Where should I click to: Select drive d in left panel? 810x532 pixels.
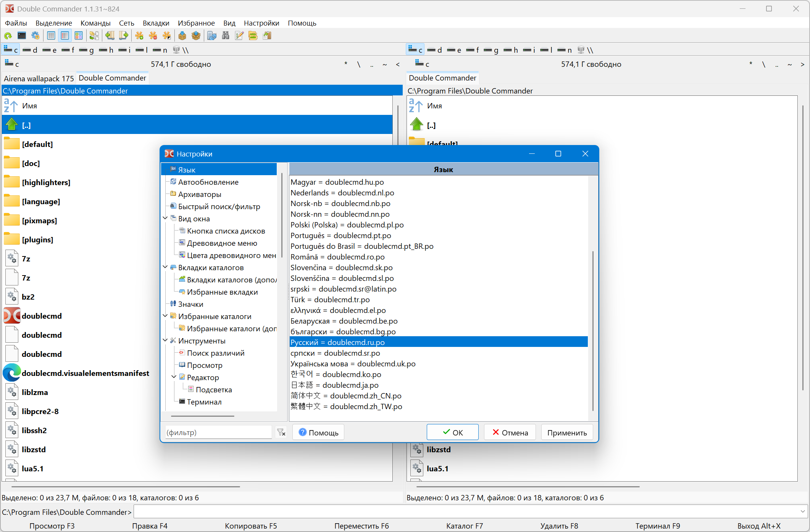click(30, 50)
